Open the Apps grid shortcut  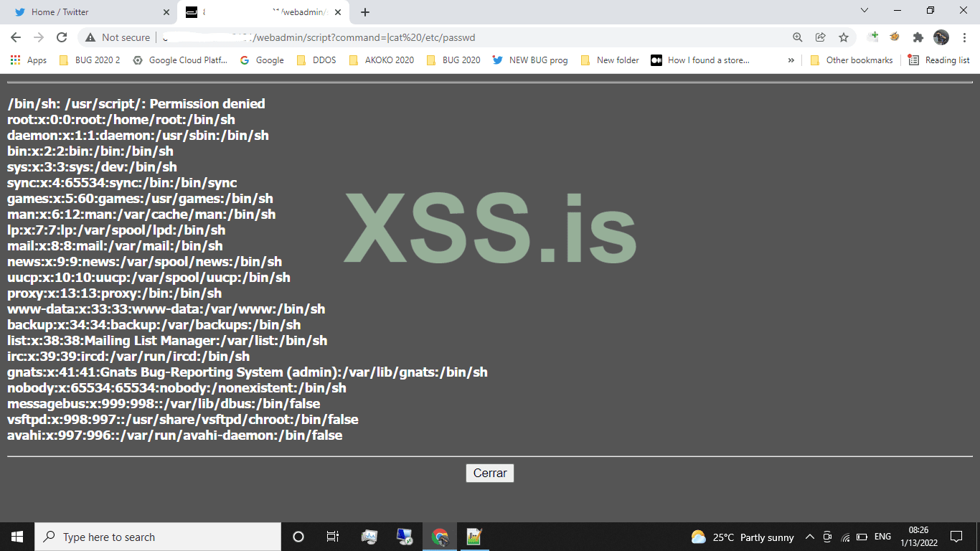click(x=29, y=60)
